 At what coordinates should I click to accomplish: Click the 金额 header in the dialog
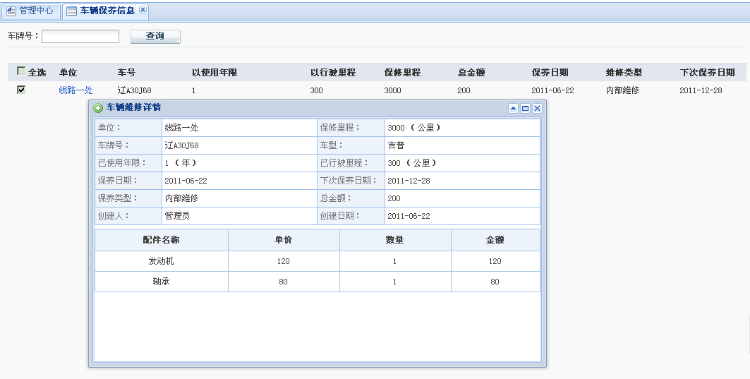[x=496, y=240]
